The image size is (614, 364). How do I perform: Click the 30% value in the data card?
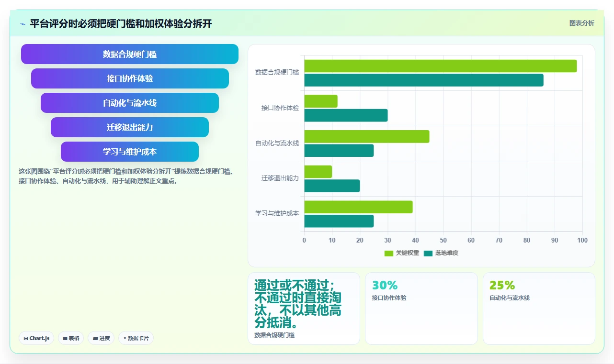(x=385, y=286)
